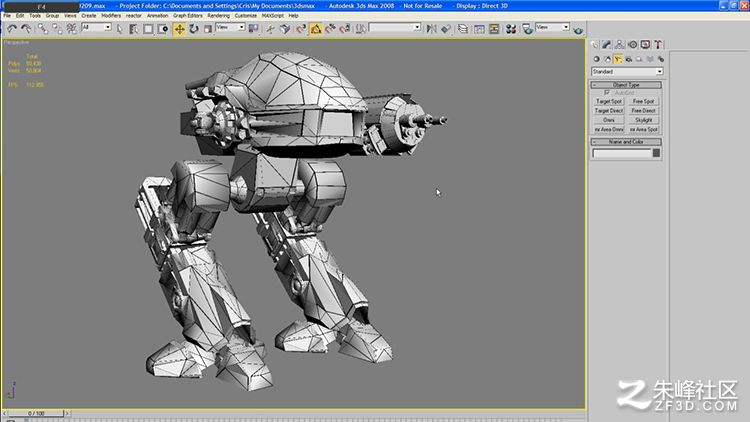Open the reference coordinate system 'View' dropdown

click(230, 27)
